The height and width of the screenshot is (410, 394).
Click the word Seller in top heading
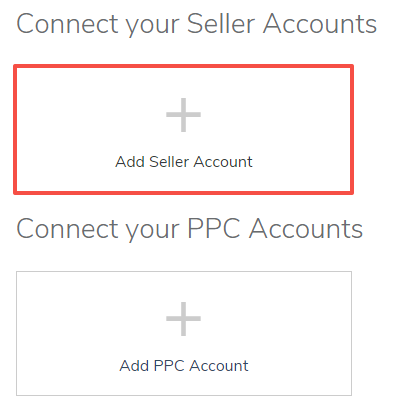221,24
